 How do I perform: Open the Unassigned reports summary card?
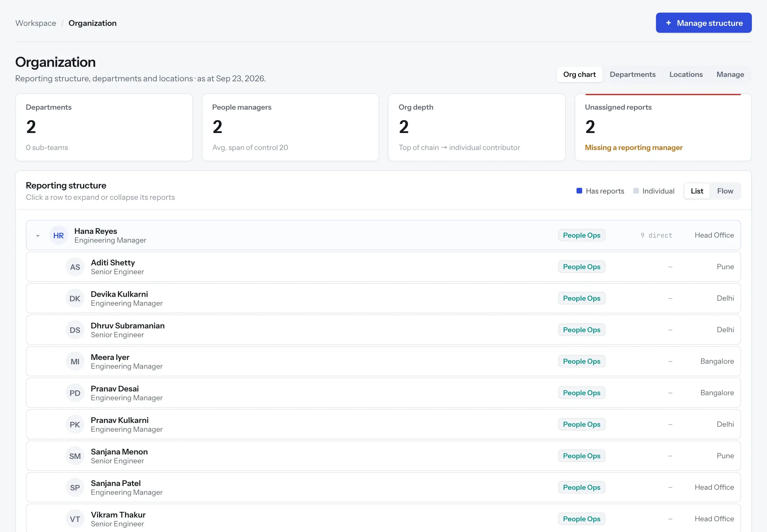663,127
